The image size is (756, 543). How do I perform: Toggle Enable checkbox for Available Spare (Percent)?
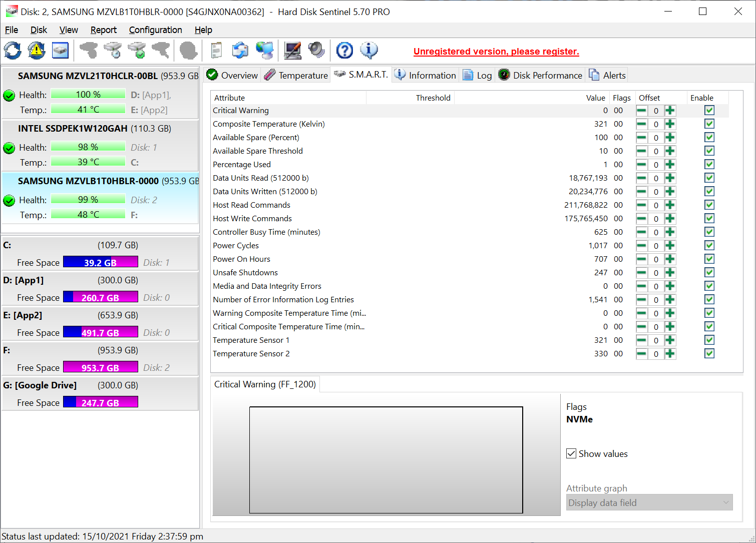click(709, 137)
